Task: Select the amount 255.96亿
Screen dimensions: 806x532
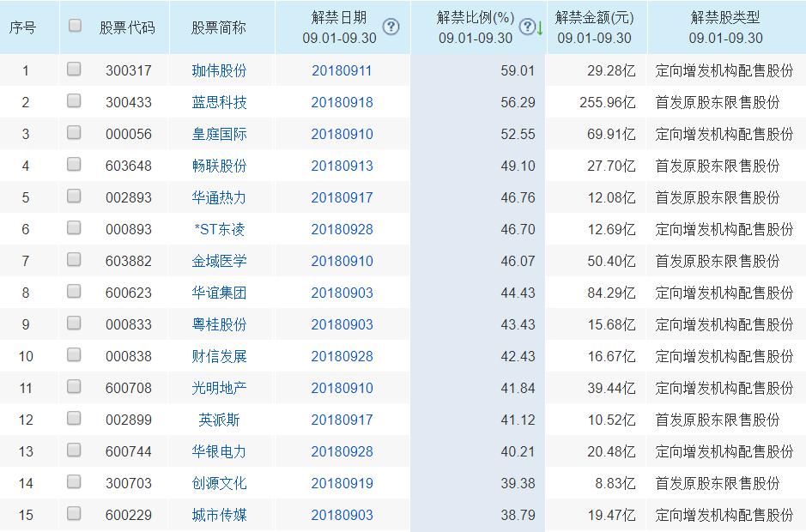Action: point(607,102)
